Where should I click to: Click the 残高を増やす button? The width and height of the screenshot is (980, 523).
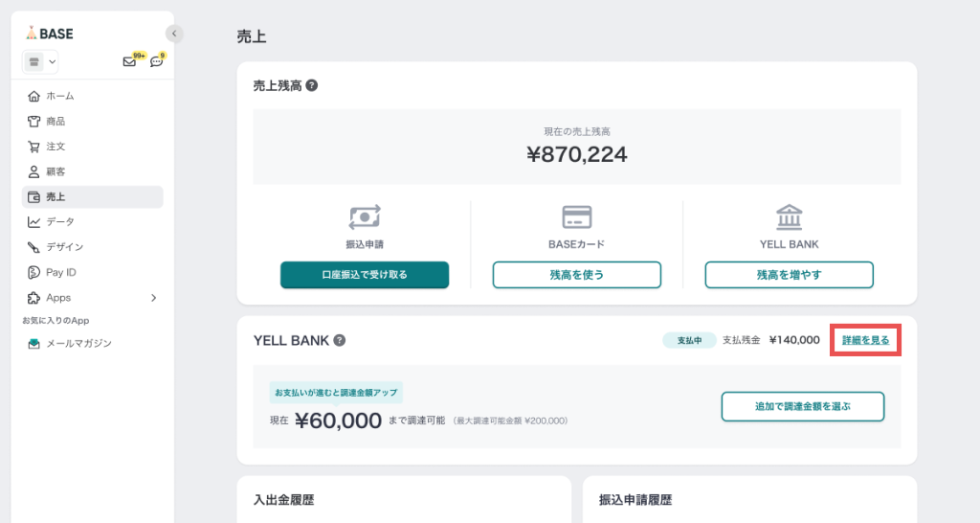[x=790, y=275]
